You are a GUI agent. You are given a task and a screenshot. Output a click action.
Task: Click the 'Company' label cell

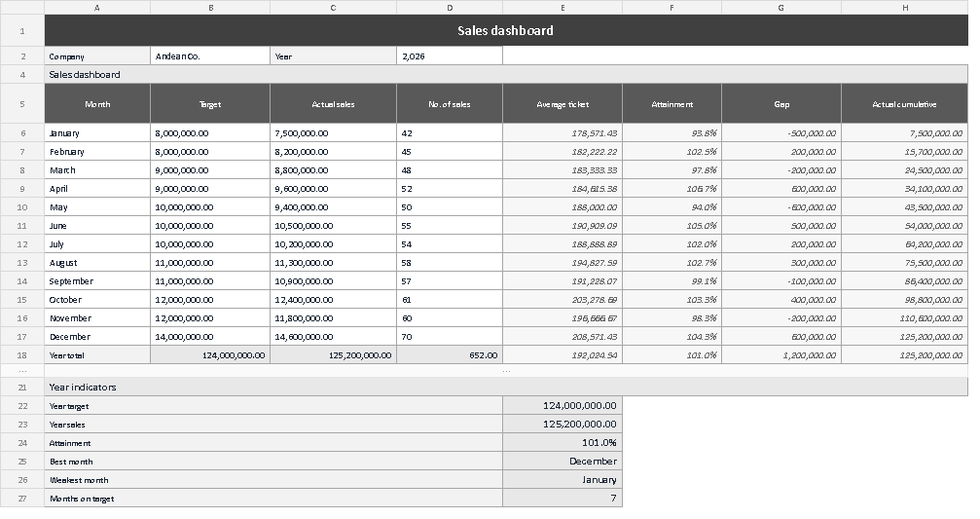97,56
